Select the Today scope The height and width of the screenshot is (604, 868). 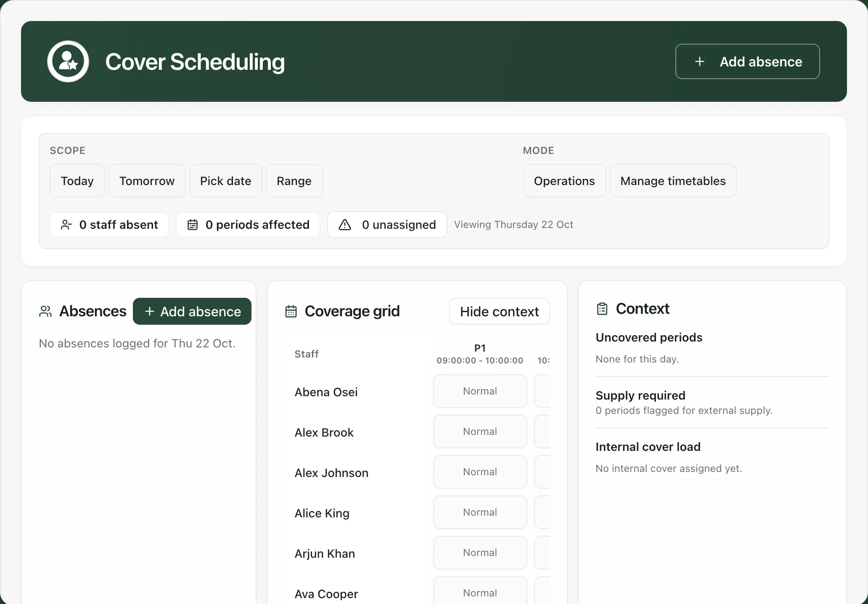tap(77, 181)
